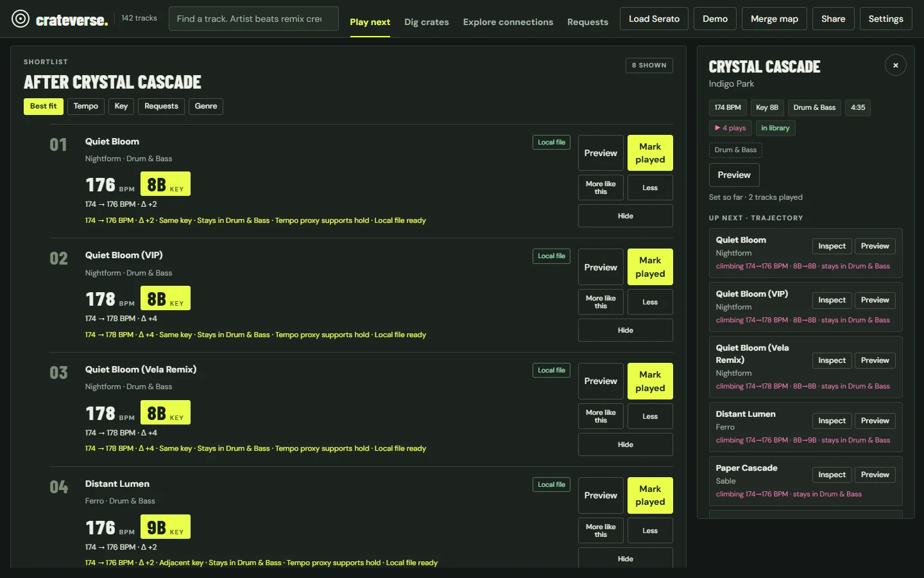Click the dashed Drum & Bass genre tag
The height and width of the screenshot is (578, 924).
[735, 150]
